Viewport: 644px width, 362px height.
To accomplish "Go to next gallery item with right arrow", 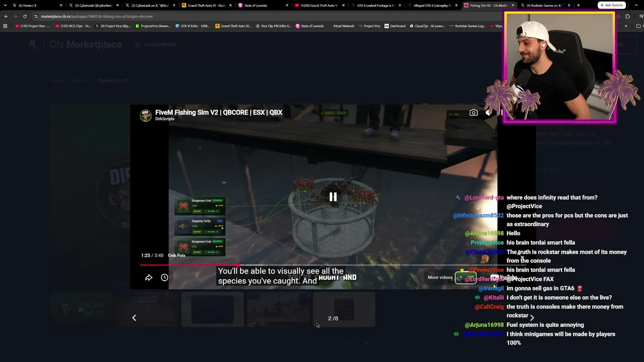I will coord(532,318).
